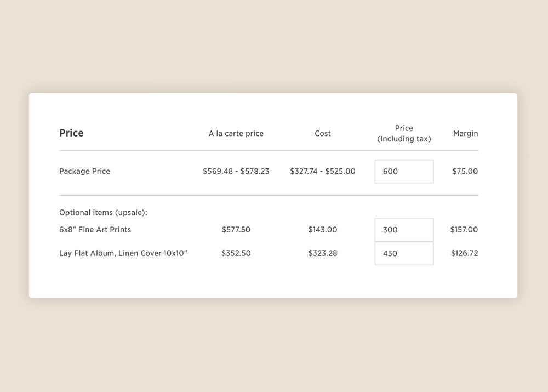
Task: Click the $143.00 cost value for Fine Art Prints
Action: point(322,229)
